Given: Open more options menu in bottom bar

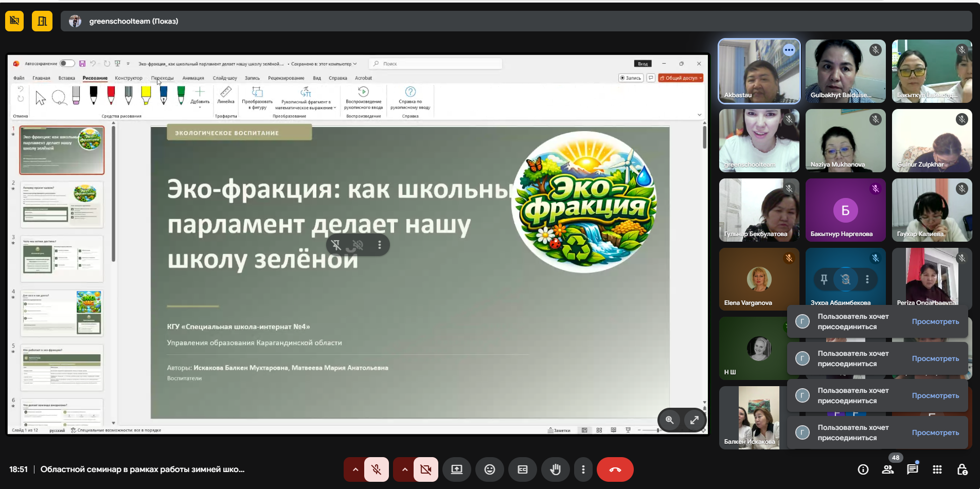Looking at the screenshot, I should point(583,469).
